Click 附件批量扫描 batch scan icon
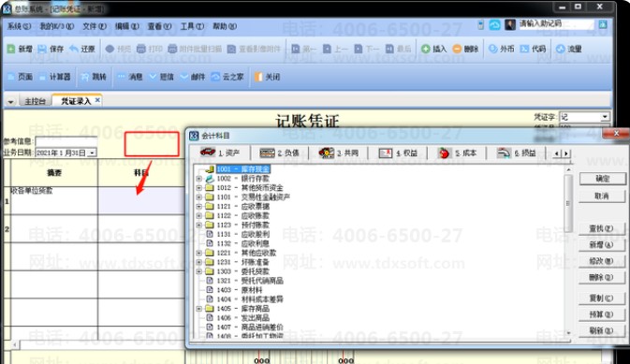The width and height of the screenshot is (630, 364). [172, 49]
